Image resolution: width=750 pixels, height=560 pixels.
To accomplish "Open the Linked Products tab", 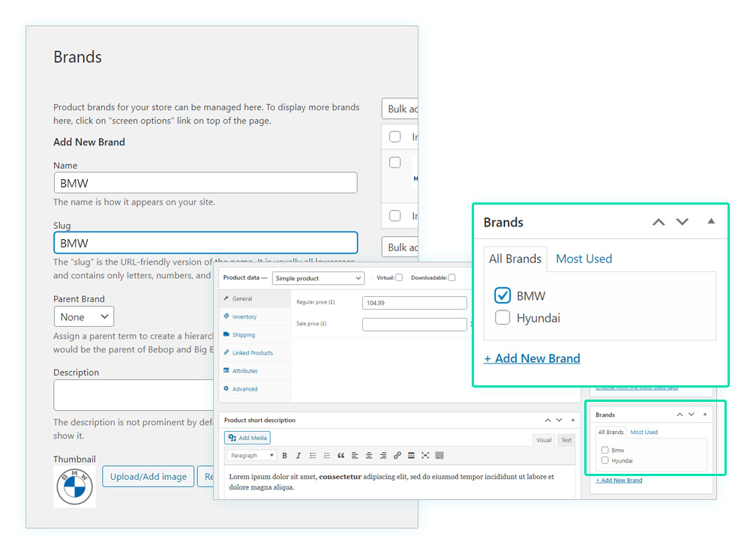I will pos(255,353).
